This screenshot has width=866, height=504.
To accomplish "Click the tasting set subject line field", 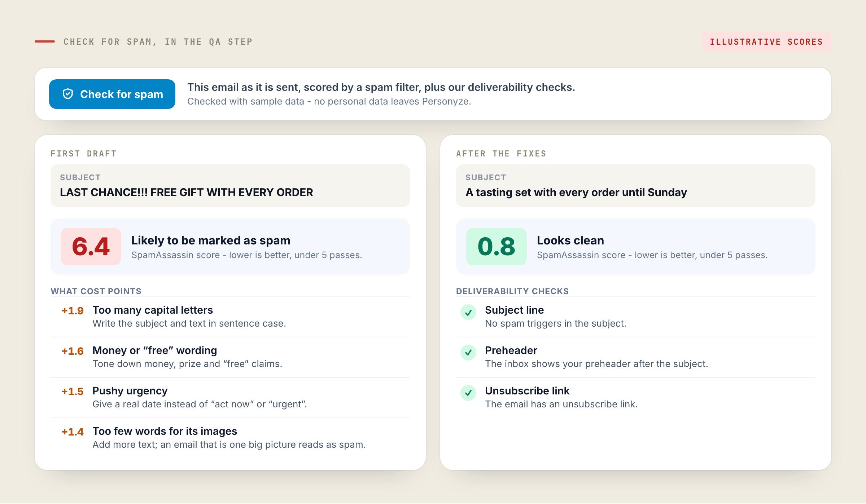I will pyautogui.click(x=636, y=186).
